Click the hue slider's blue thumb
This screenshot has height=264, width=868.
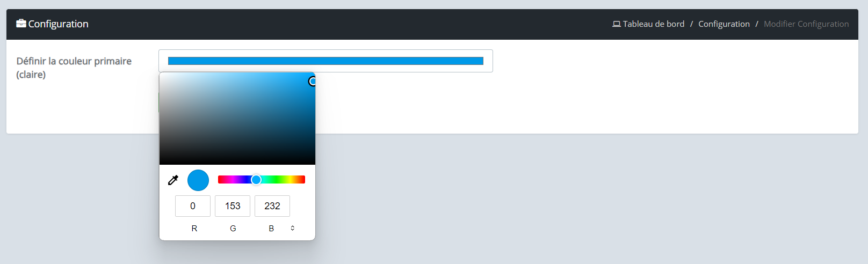pyautogui.click(x=256, y=180)
